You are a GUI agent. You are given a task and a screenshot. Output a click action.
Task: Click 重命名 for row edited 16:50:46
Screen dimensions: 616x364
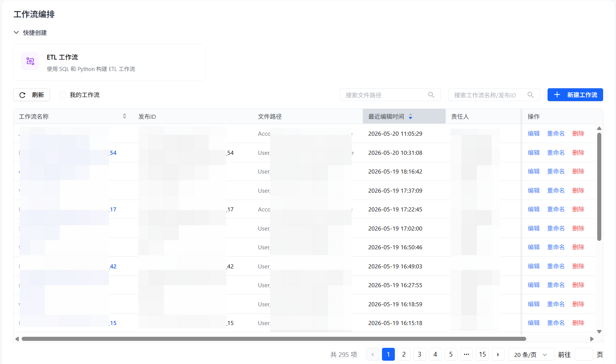(556, 247)
